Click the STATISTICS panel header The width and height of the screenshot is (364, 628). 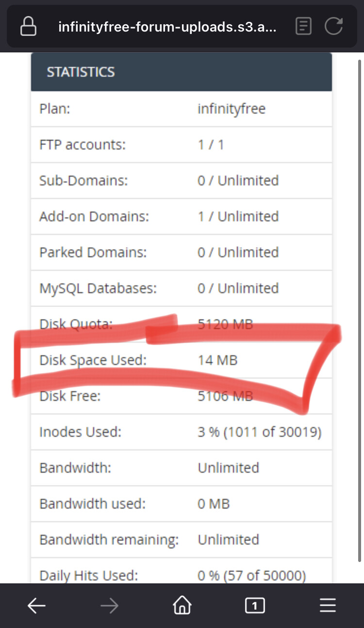[x=182, y=72]
